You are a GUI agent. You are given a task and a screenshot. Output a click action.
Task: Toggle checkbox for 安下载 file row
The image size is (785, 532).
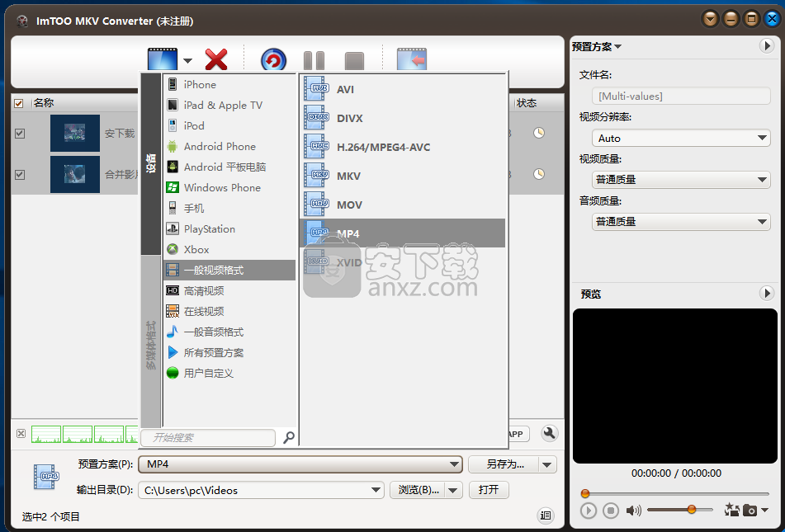click(x=20, y=134)
